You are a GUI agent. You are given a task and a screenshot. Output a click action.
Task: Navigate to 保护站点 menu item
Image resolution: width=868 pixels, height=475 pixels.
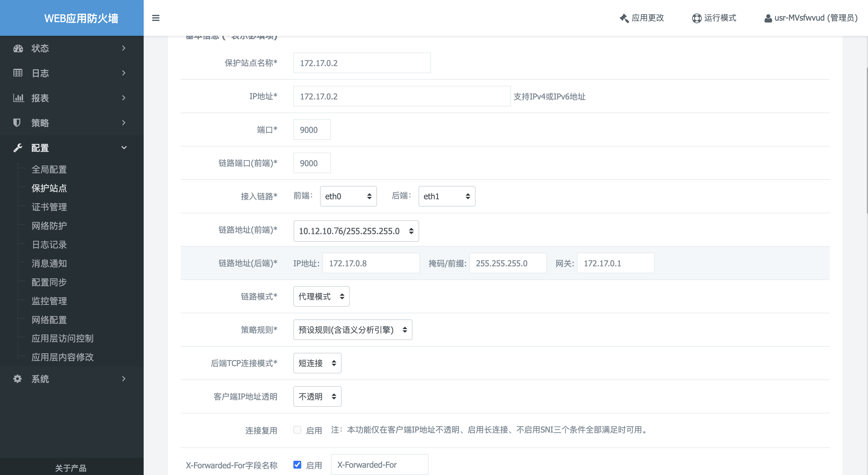[50, 188]
